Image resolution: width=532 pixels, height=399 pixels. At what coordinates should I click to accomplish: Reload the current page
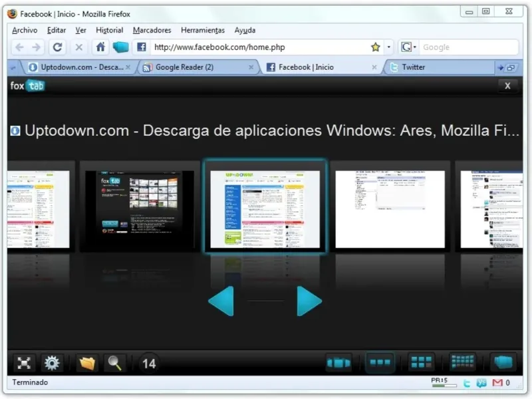tap(57, 47)
